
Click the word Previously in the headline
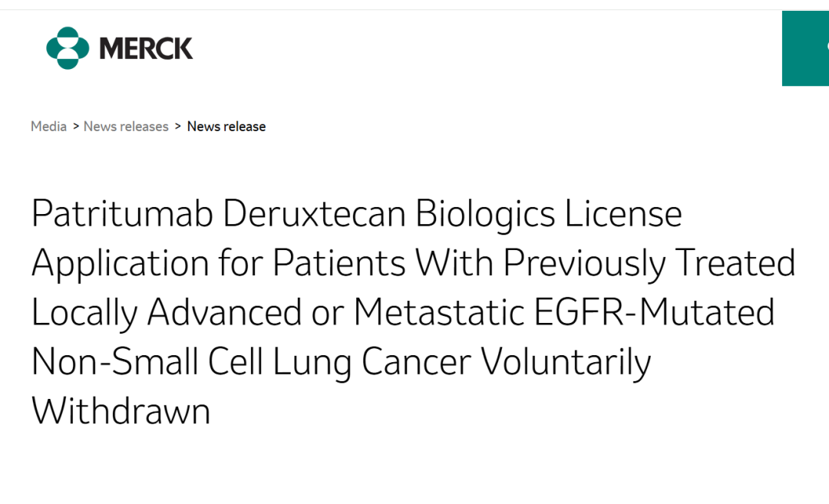[584, 264]
